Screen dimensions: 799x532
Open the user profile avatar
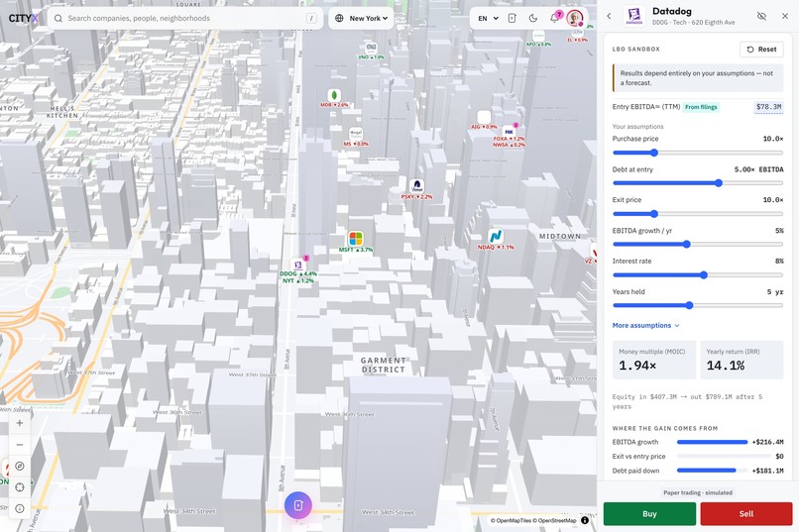575,18
